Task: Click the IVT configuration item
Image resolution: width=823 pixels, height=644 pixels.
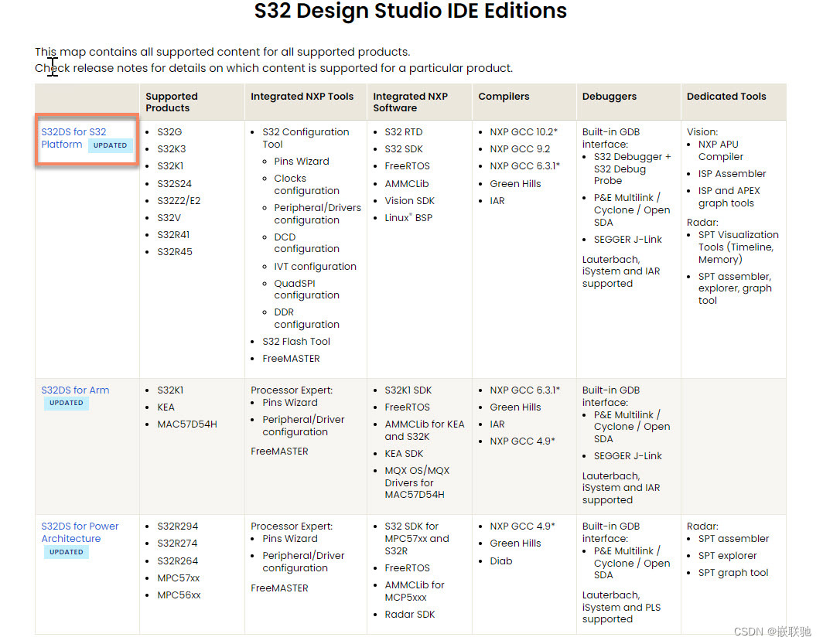Action: point(315,267)
